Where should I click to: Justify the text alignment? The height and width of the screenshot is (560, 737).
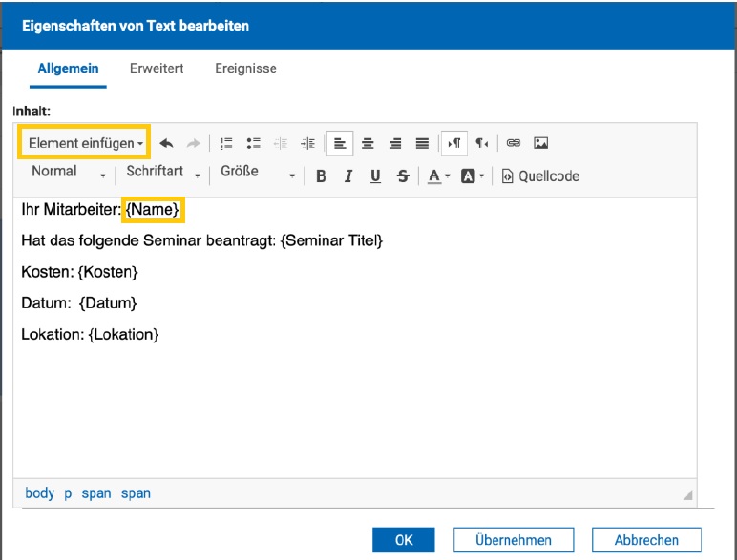click(422, 143)
